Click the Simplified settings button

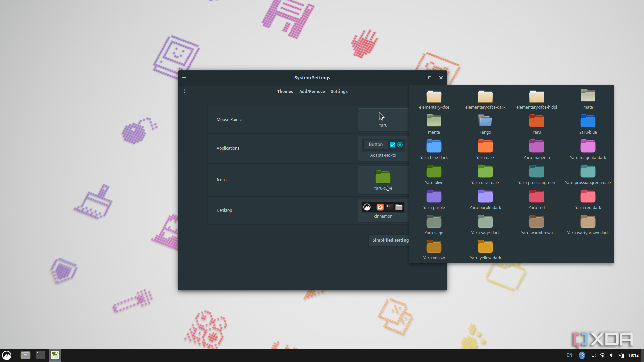tap(389, 240)
